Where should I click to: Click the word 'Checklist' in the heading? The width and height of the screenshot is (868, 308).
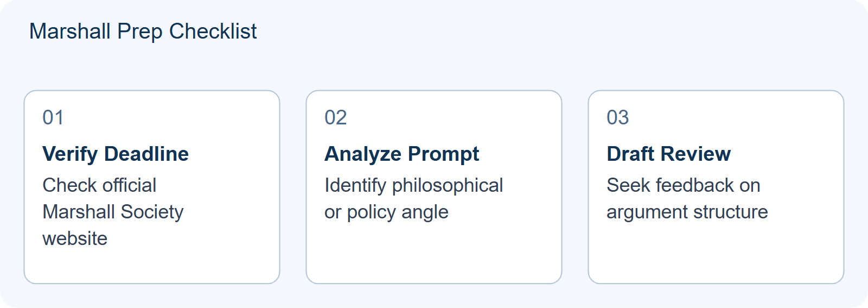click(x=213, y=32)
